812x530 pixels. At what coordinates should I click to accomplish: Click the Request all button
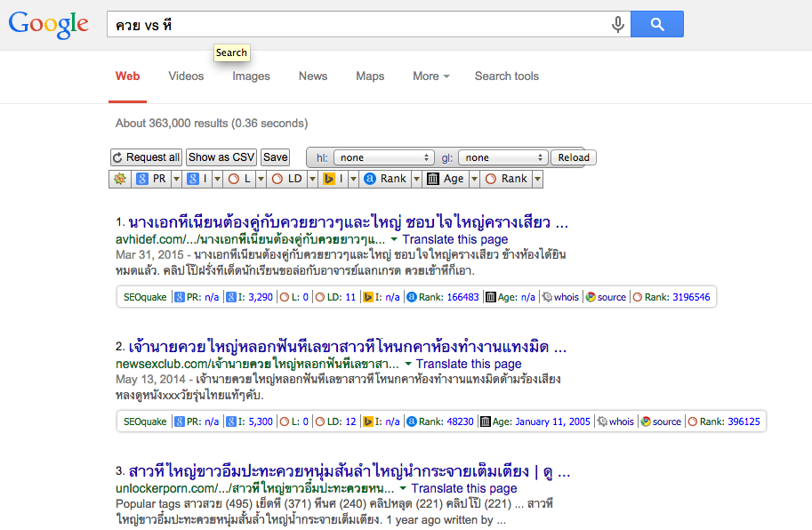pyautogui.click(x=146, y=157)
